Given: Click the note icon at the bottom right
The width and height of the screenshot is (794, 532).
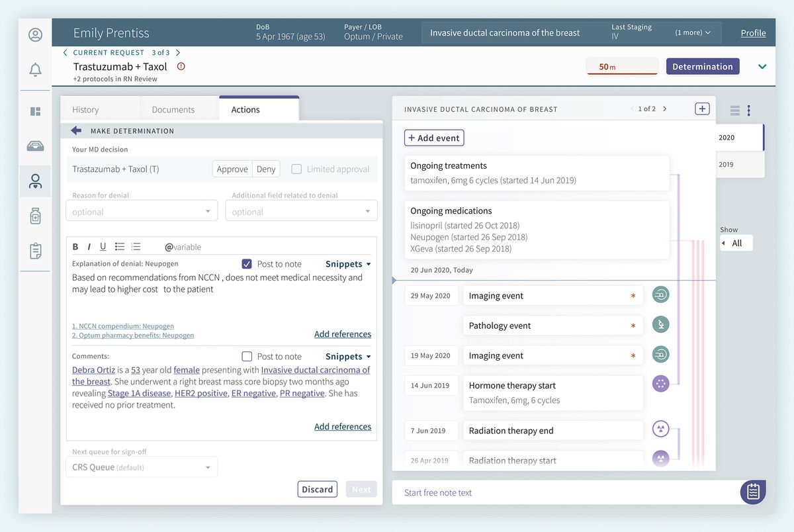Looking at the screenshot, I should point(753,492).
